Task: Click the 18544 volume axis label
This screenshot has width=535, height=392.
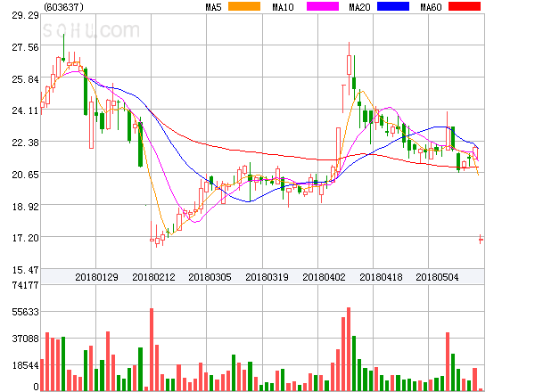Action: click(x=26, y=365)
